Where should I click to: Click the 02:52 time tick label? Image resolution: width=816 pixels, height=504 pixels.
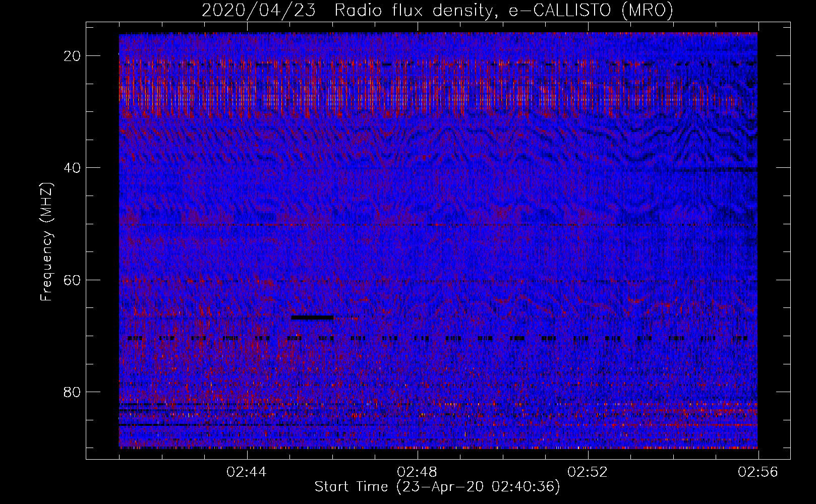tap(588, 472)
